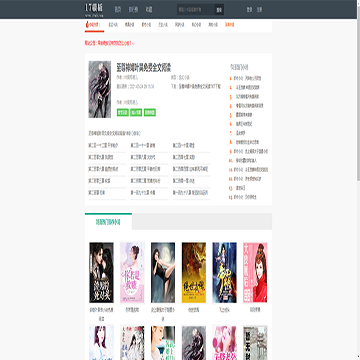This screenshot has width=360, height=360.
Task: Open chapter link 第一百九十九章
Action: click(x=143, y=193)
